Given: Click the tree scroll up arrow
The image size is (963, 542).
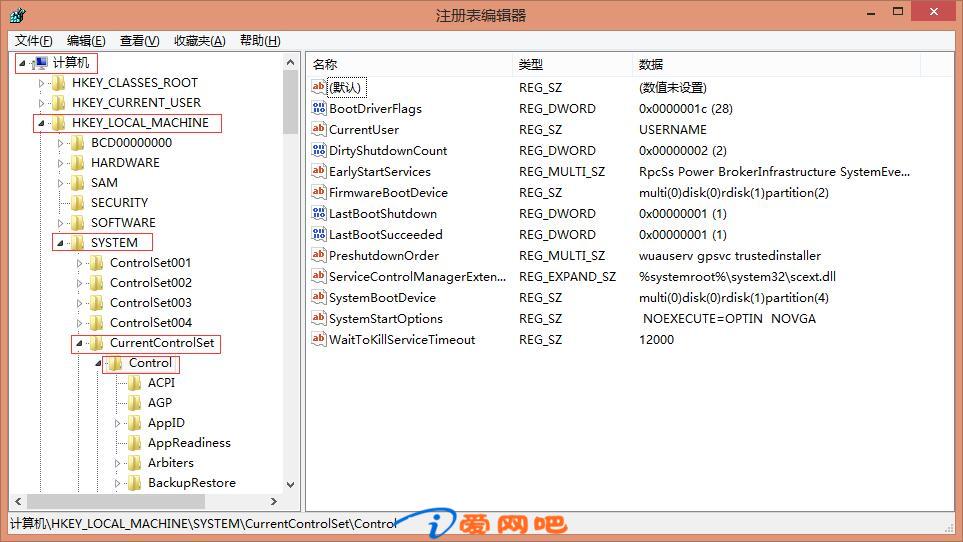Looking at the screenshot, I should click(290, 62).
